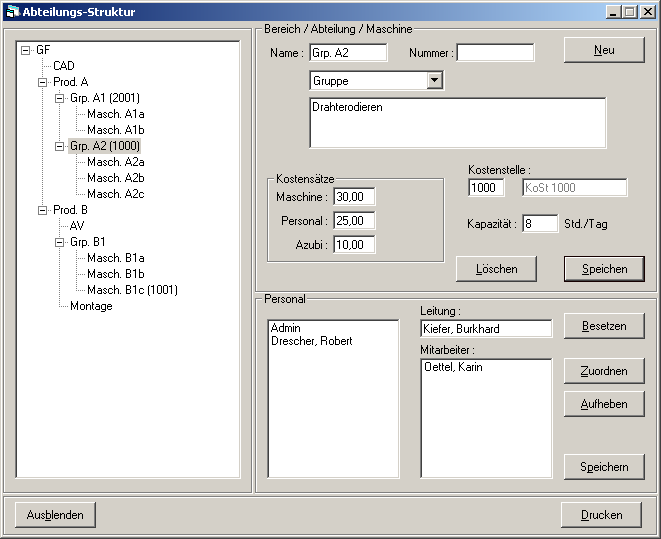This screenshot has width=661, height=539.
Task: Click the Drucken button
Action: (602, 515)
